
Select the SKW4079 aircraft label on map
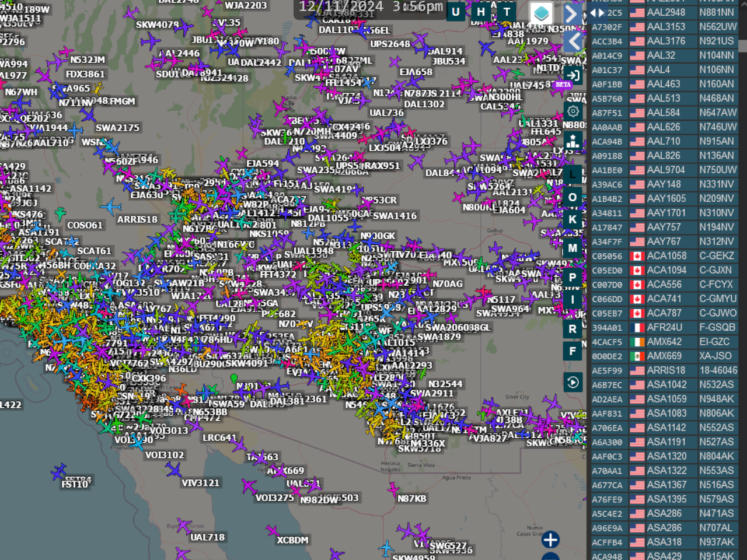[157, 25]
